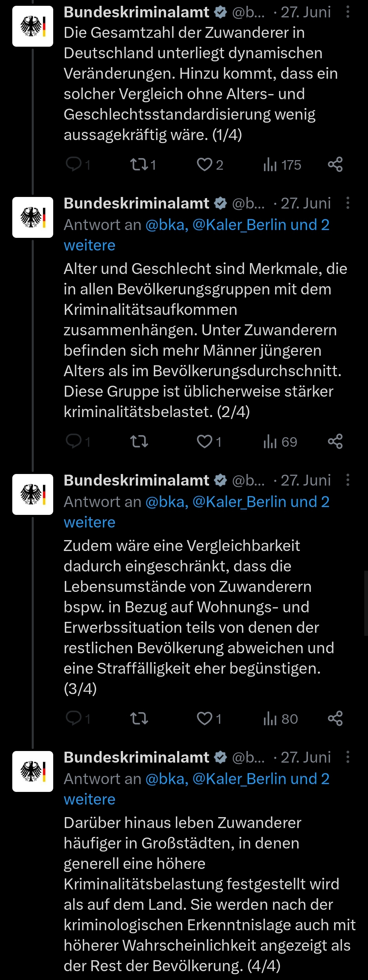Like the (3/4) tweet
This screenshot has width=368, height=980.
[x=209, y=718]
